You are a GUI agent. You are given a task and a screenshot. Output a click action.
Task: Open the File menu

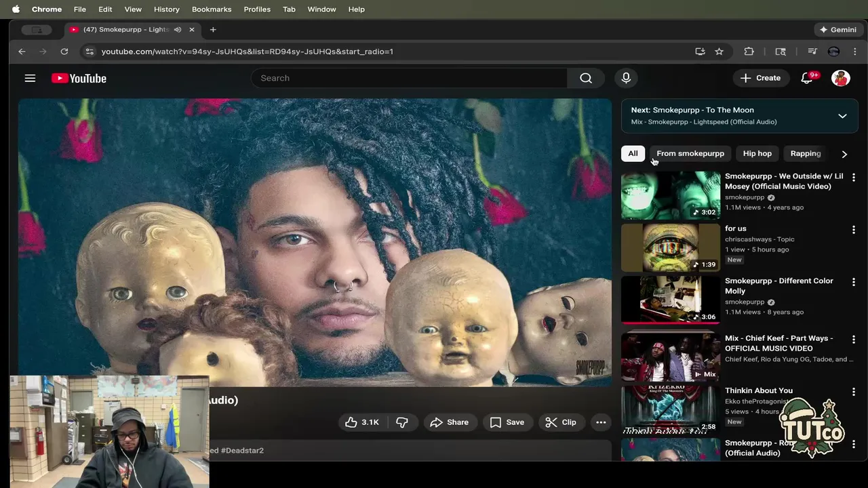(79, 9)
